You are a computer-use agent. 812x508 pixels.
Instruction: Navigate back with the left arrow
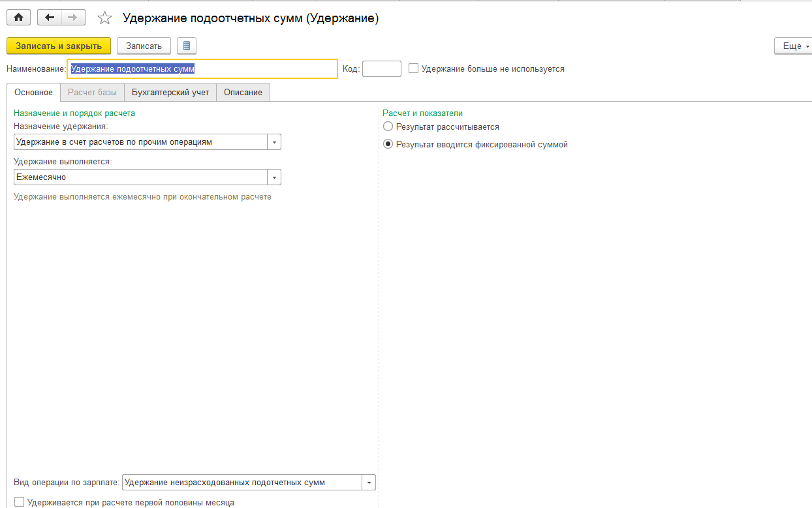[x=50, y=18]
